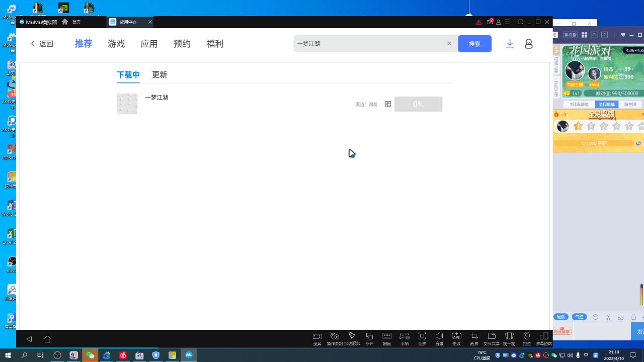Open the dropdown triangle menu in right window

(x=623, y=35)
